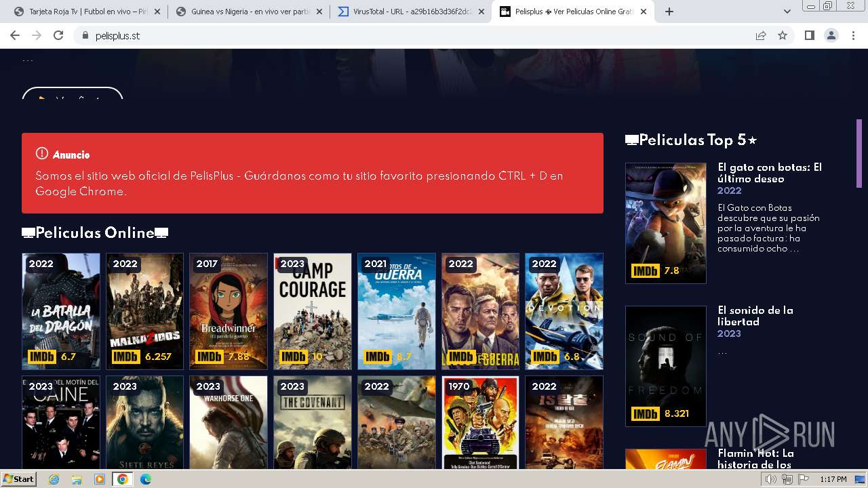Click the network tray icon
868x488 pixels.
[787, 479]
